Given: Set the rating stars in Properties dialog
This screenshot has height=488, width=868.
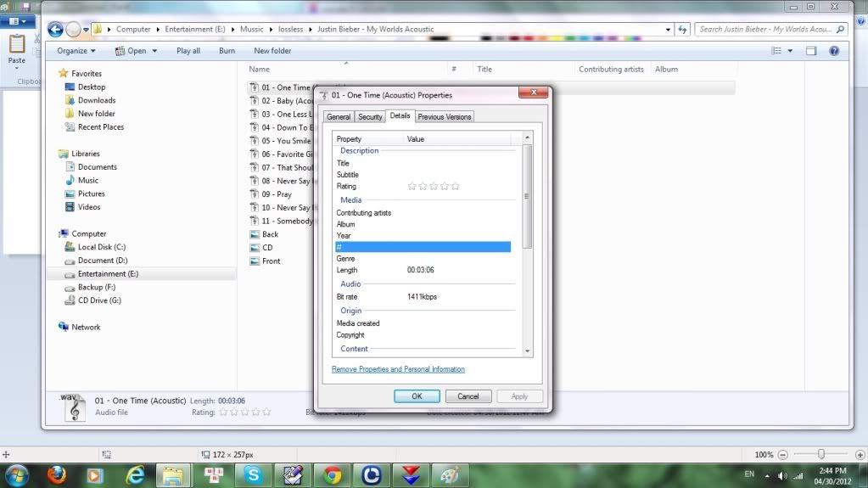Looking at the screenshot, I should [x=434, y=186].
